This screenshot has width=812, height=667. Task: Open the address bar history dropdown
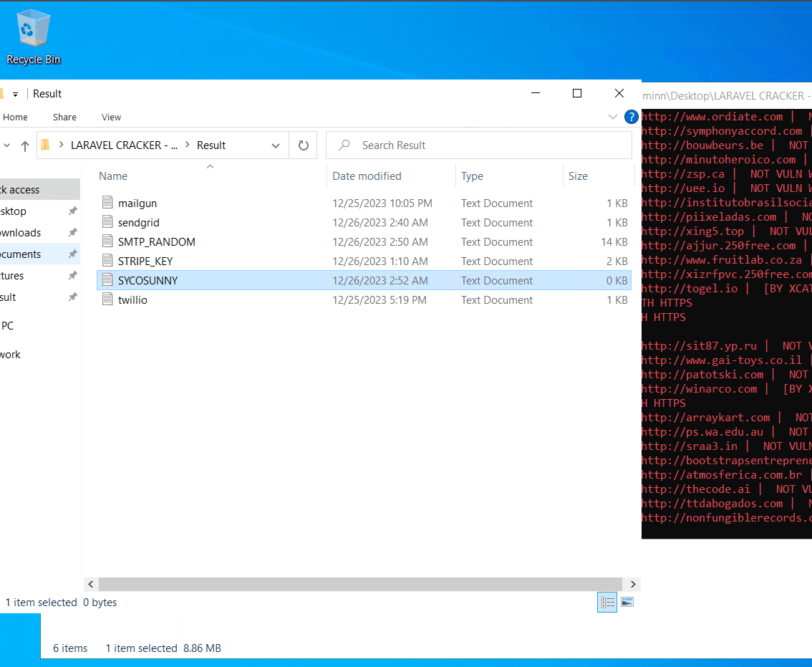(x=276, y=145)
